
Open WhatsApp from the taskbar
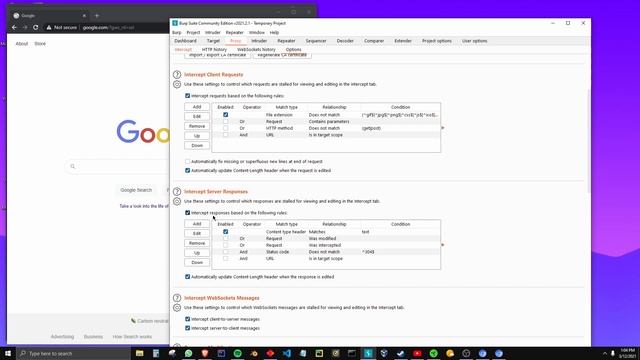pos(189,353)
